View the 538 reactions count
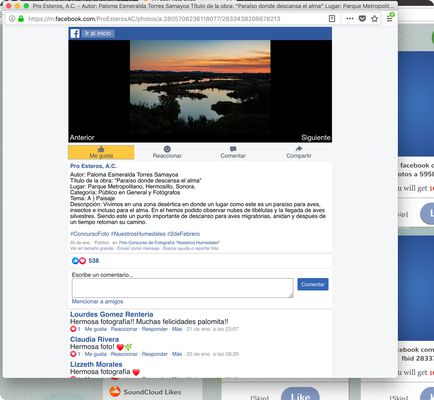Screen dimensions: 434x400 click(94, 261)
